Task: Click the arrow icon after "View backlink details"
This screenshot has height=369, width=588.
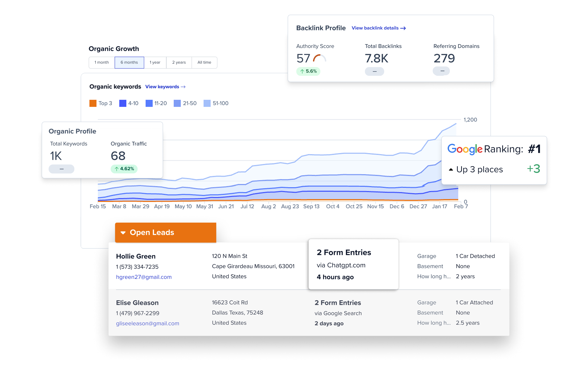Action: tap(403, 28)
